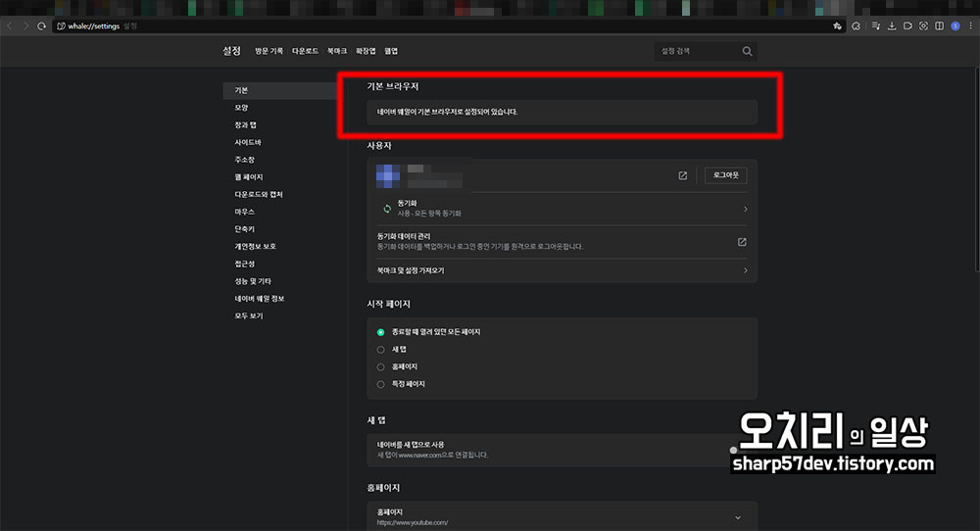
Task: Reload the page with refresh icon
Action: coord(42,25)
